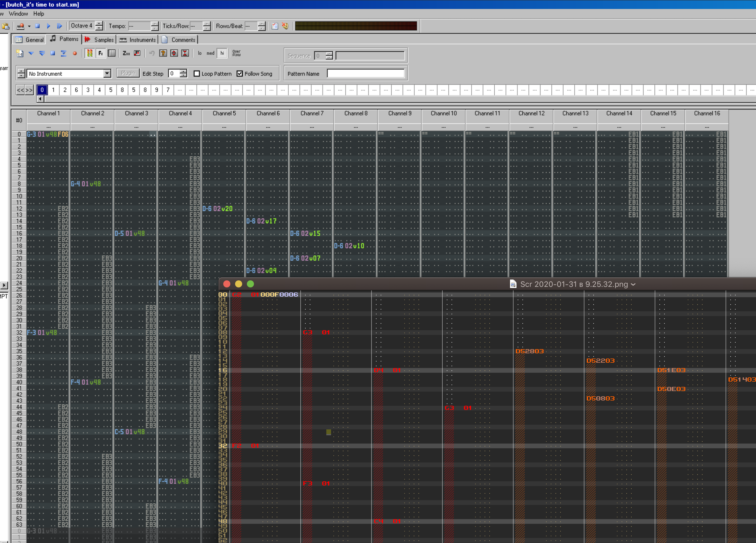Start song playback with the play button
756x543 pixels.
coord(49,26)
